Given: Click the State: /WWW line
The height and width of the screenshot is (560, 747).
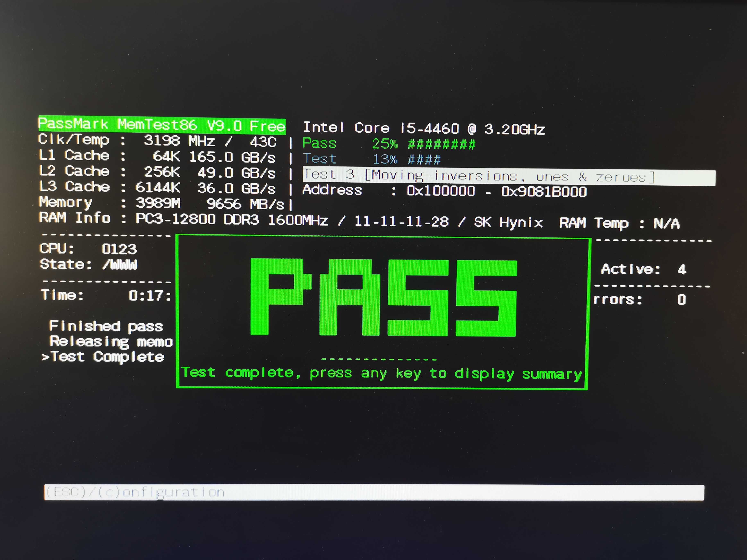Looking at the screenshot, I should 88,264.
